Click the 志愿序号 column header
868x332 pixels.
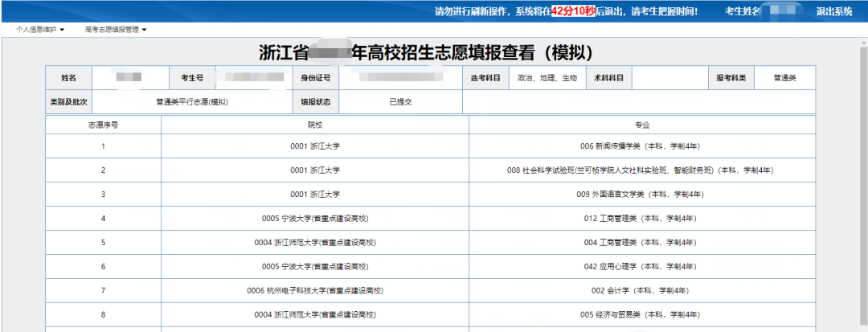[x=103, y=125]
